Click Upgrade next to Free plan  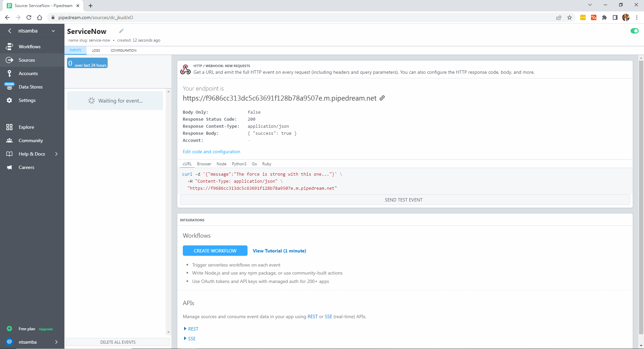(x=46, y=329)
